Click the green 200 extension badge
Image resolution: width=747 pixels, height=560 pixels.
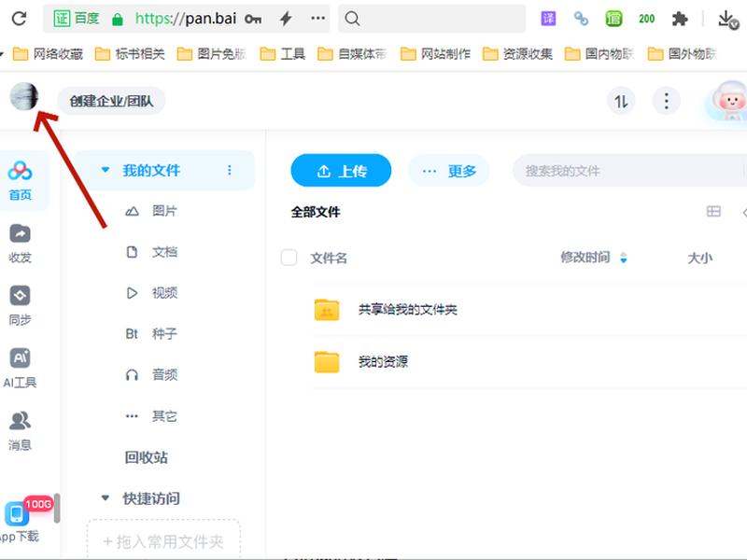click(x=646, y=19)
